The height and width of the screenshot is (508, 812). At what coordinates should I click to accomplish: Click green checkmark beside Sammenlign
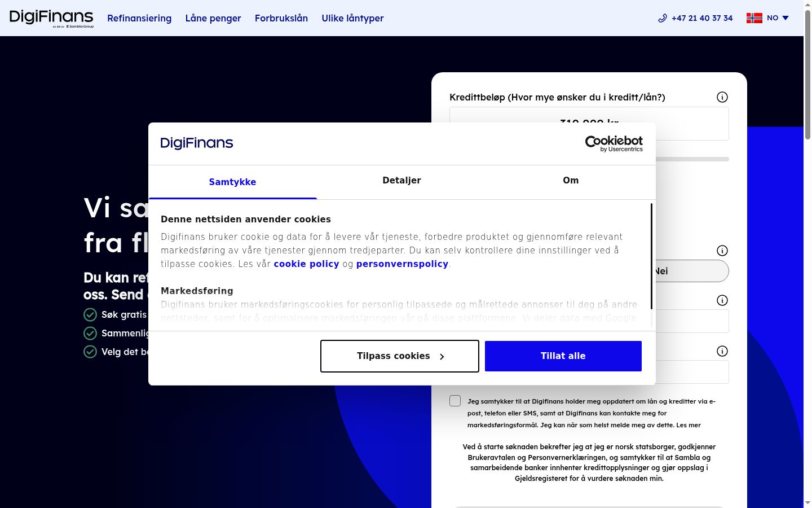coord(90,333)
